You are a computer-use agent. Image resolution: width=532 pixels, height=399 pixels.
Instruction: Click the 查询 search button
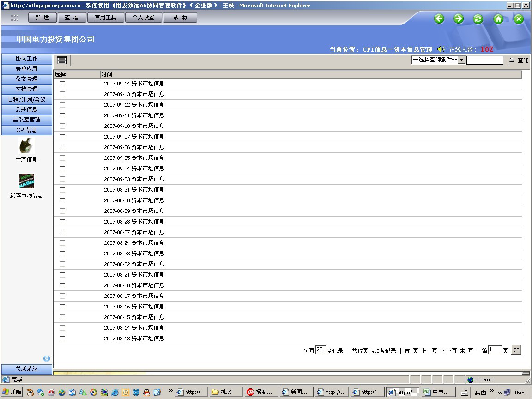coord(519,60)
